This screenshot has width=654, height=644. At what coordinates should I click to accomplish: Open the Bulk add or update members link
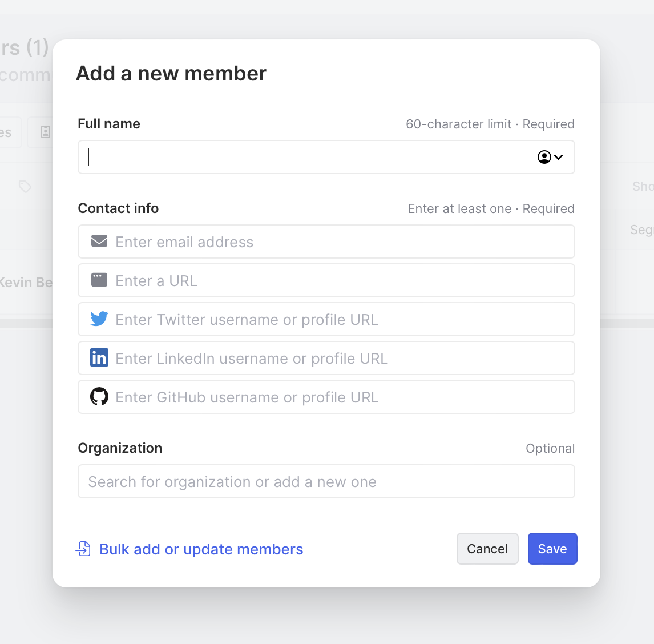point(201,549)
